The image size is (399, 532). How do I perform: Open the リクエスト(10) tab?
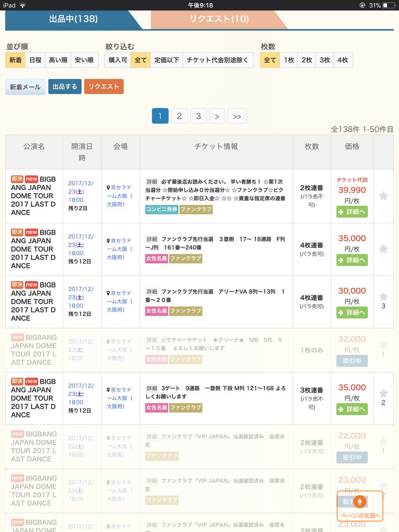[219, 20]
